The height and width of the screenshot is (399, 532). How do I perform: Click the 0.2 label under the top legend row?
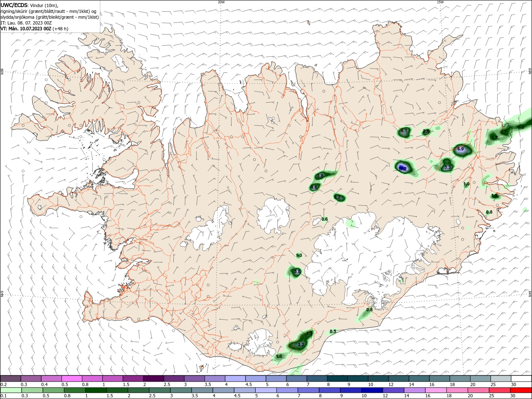[4, 385]
